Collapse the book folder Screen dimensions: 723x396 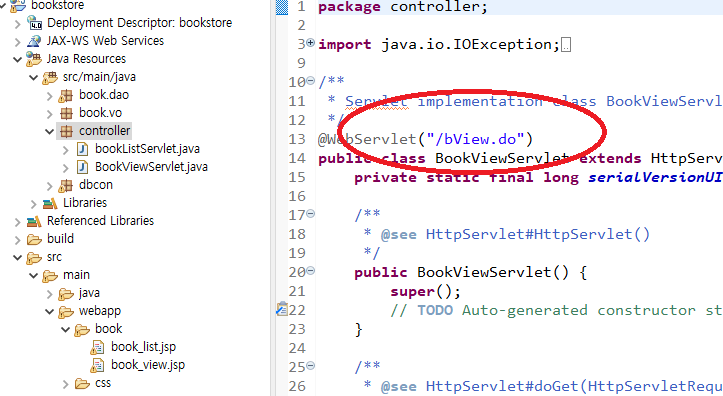[66, 329]
